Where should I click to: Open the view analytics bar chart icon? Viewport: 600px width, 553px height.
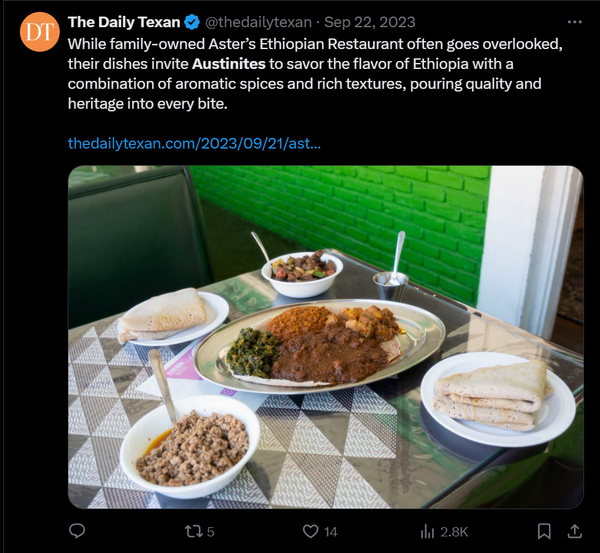(x=428, y=531)
